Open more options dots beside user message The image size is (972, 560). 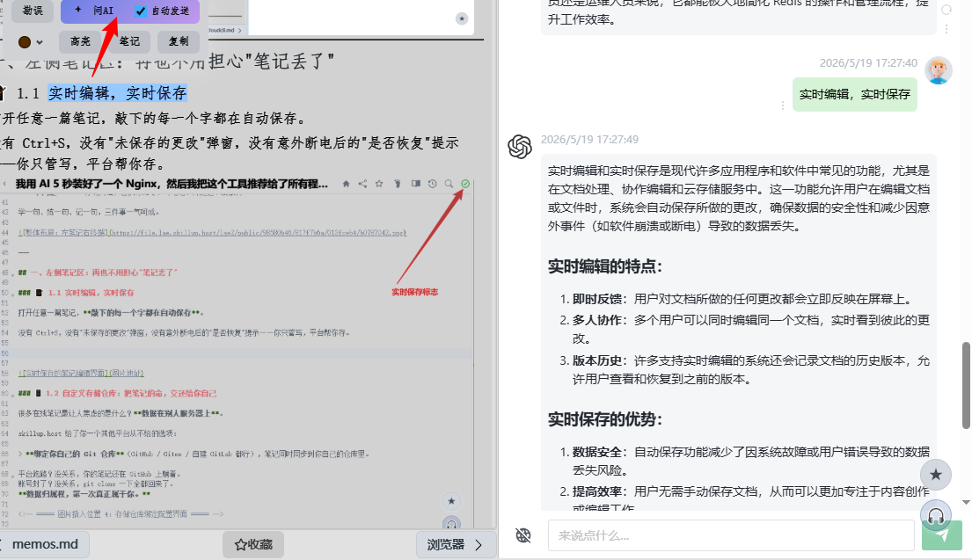point(783,105)
